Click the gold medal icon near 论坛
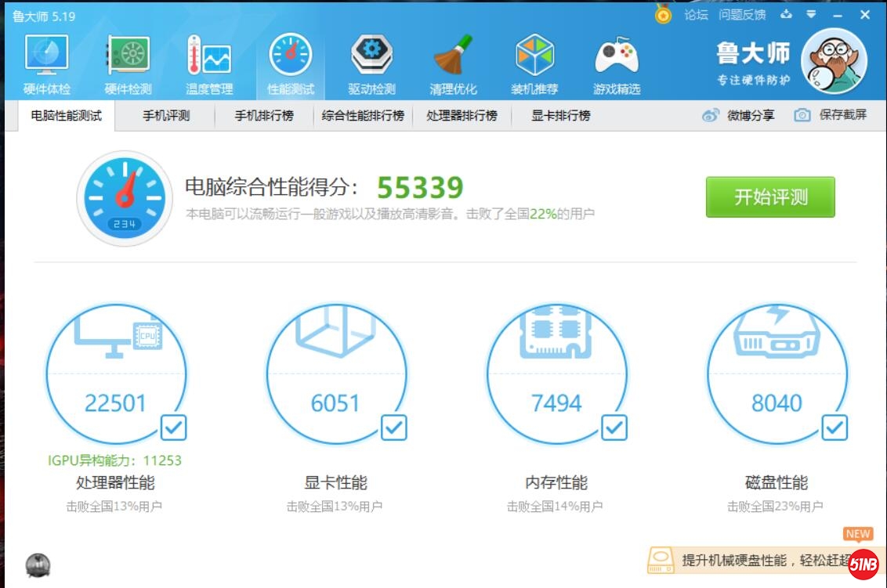This screenshot has height=588, width=887. point(661,14)
